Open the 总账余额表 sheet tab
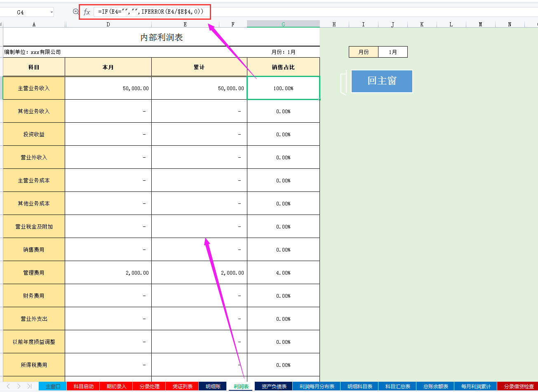The width and height of the screenshot is (538, 392). 437,386
